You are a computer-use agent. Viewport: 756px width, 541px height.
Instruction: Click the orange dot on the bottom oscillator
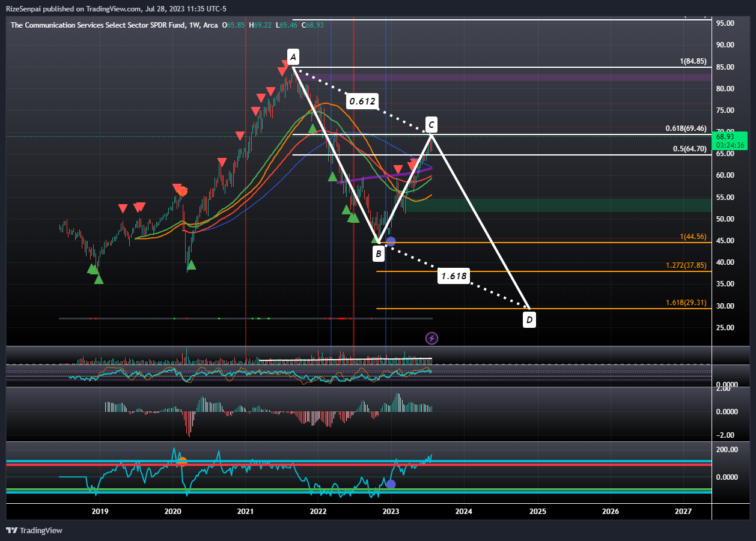tap(182, 462)
